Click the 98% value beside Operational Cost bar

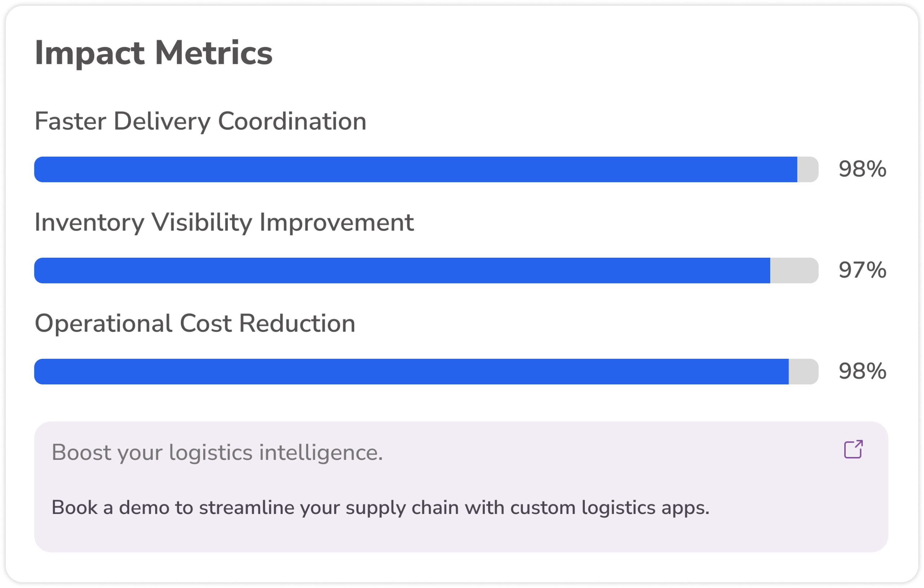click(x=862, y=371)
